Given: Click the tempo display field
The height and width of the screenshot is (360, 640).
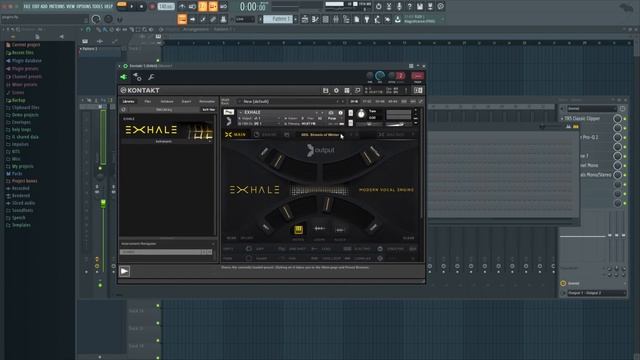Looking at the screenshot, I should (x=167, y=7).
